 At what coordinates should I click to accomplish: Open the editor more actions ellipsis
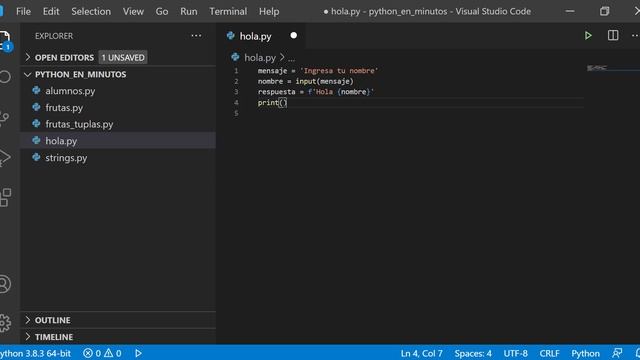tap(635, 36)
